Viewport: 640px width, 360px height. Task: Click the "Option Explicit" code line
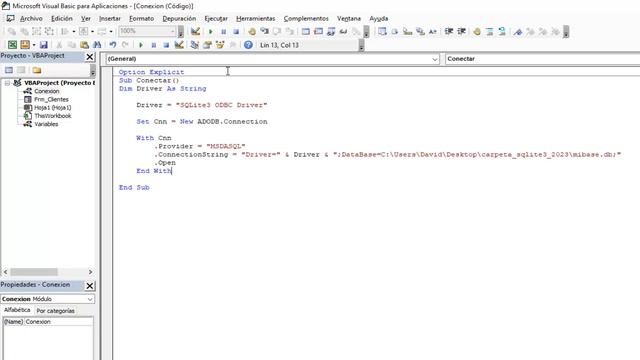151,72
